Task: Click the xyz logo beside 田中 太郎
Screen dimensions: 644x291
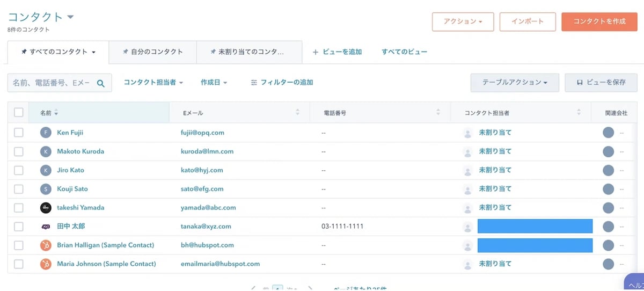Action: [x=46, y=227]
